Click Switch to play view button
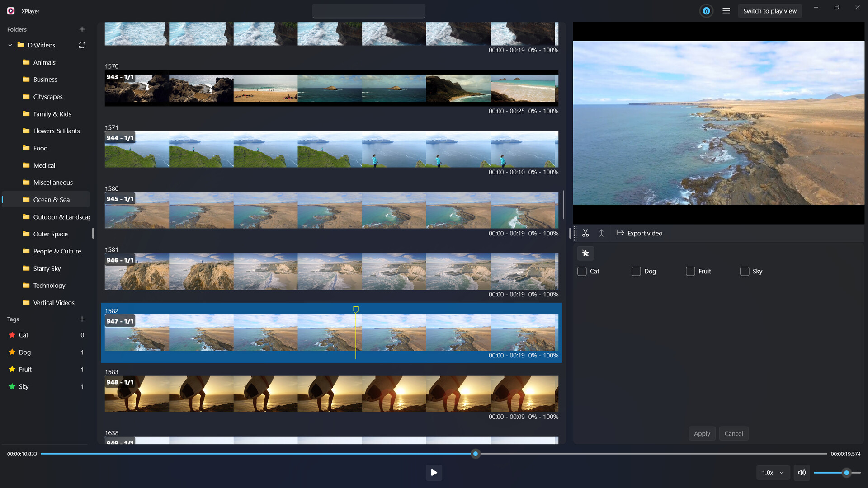 (x=769, y=11)
